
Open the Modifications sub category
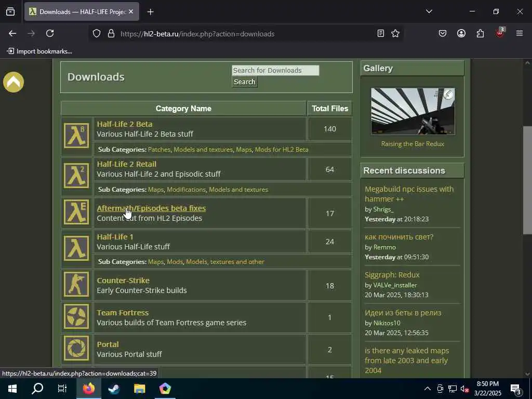click(187, 190)
